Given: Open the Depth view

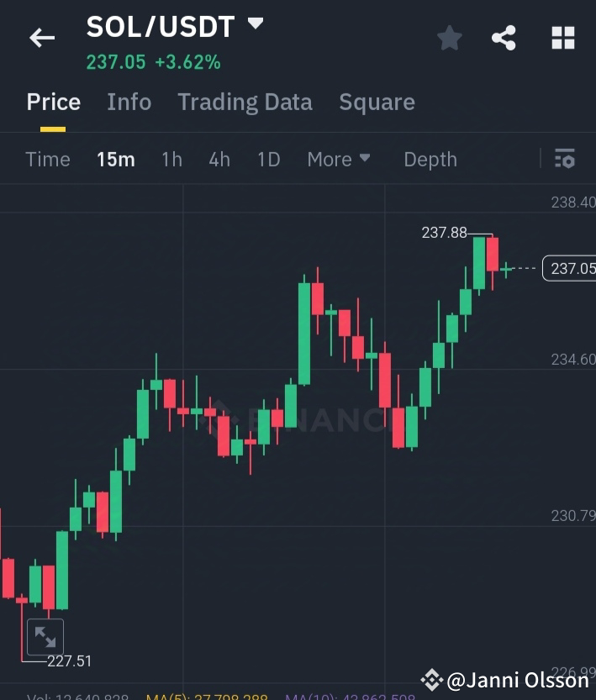Looking at the screenshot, I should pyautogui.click(x=430, y=159).
